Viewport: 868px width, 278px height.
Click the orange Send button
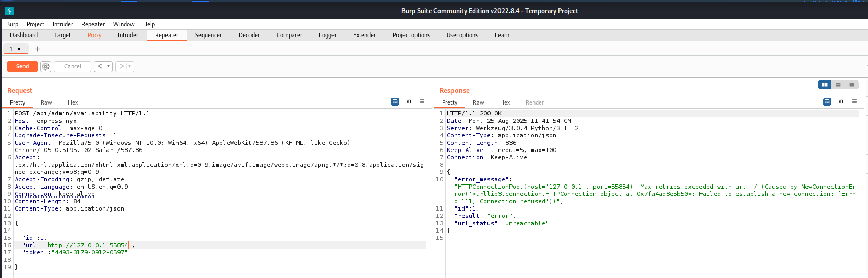point(22,66)
